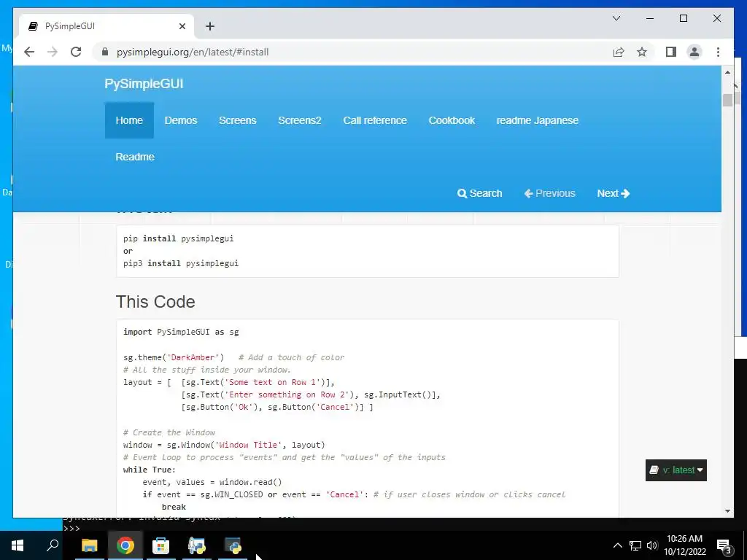Open the Screens nav item
Screen dimensions: 747x560
point(237,120)
